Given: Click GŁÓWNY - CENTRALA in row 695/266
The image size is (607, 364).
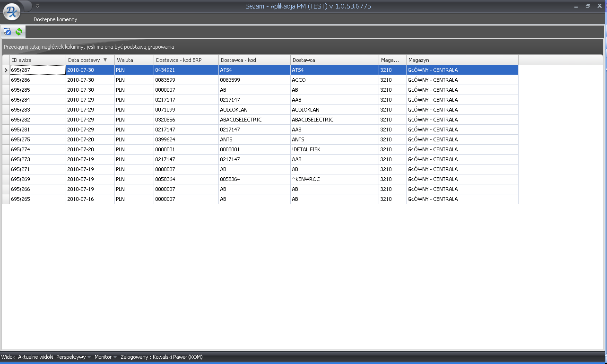Looking at the screenshot, I should pos(462,189).
